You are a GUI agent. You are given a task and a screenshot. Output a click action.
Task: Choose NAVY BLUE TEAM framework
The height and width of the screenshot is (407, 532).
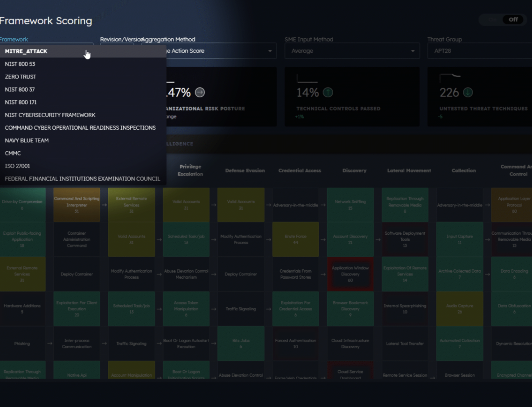83,140
